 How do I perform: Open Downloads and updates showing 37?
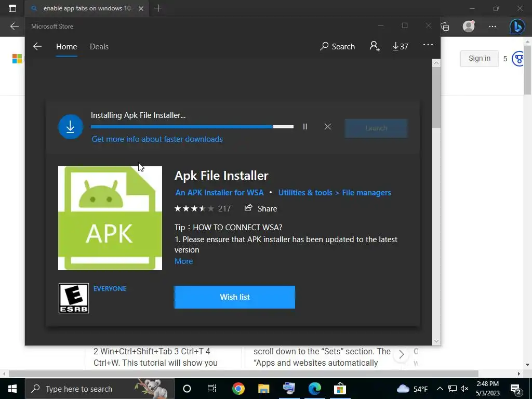pyautogui.click(x=401, y=46)
